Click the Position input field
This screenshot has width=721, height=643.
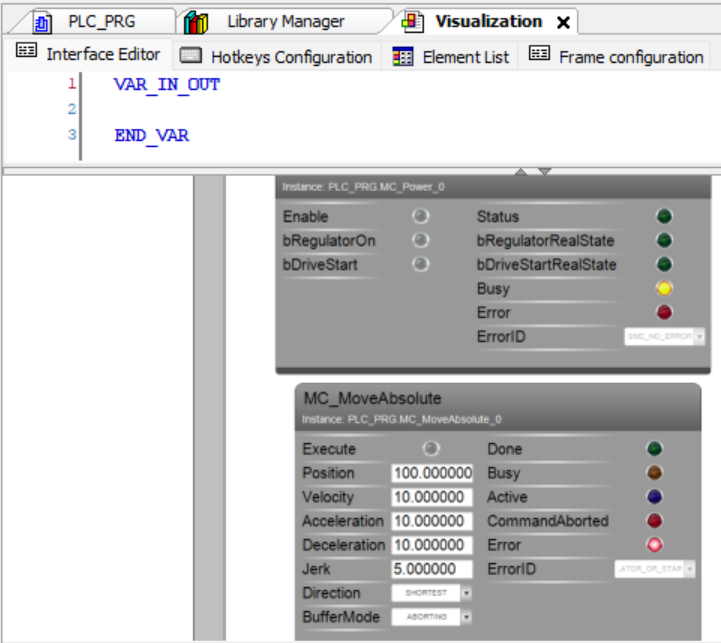click(432, 473)
